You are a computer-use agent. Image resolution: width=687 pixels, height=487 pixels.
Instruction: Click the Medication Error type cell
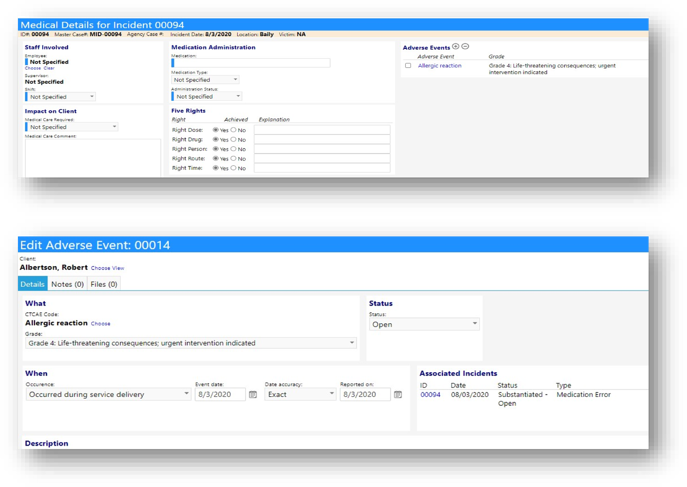583,395
